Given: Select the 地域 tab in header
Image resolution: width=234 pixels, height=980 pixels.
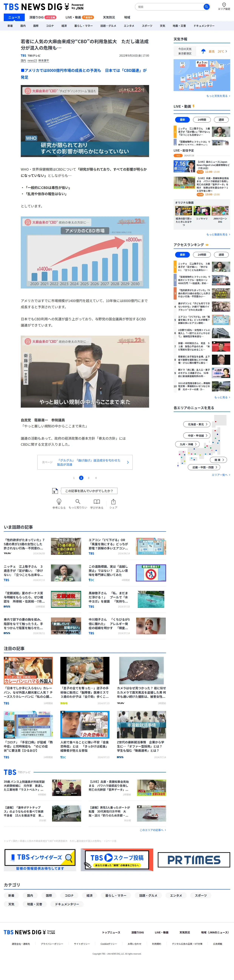Looking at the screenshot, I should (x=127, y=18).
